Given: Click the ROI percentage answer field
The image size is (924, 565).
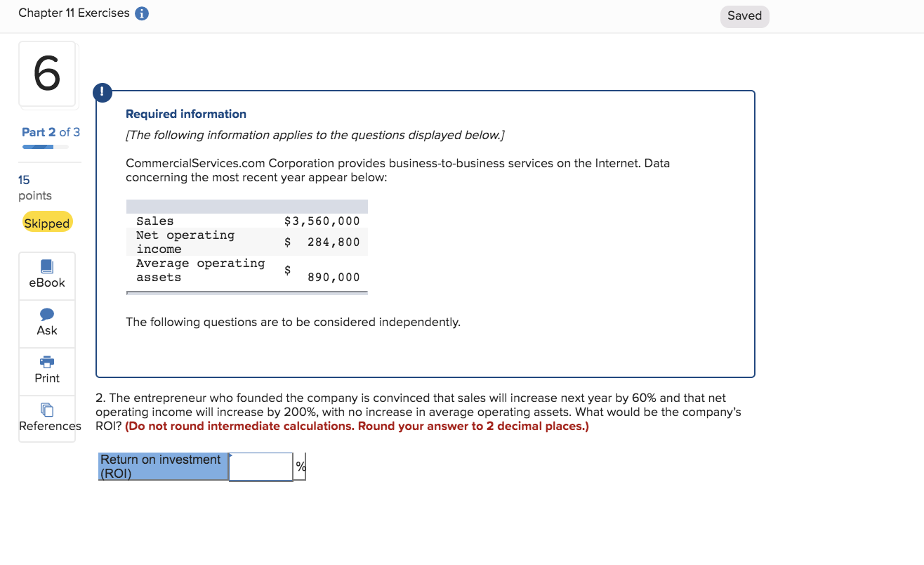Looking at the screenshot, I should 260,467.
